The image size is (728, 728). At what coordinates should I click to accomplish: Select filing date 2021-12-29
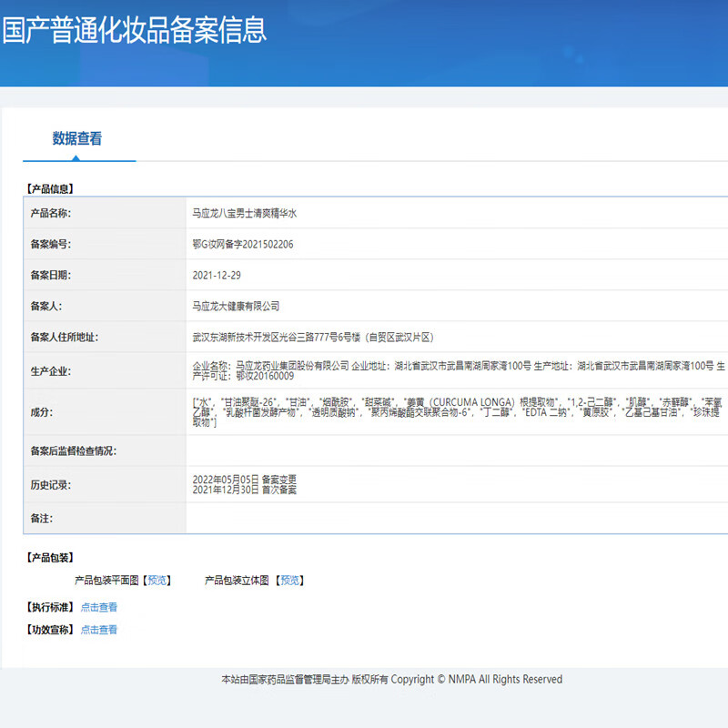pos(217,276)
